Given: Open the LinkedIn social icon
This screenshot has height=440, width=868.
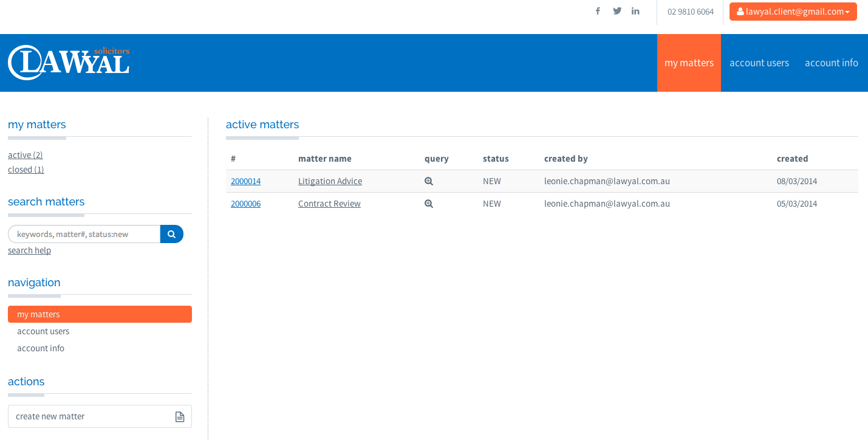Looking at the screenshot, I should [x=635, y=11].
